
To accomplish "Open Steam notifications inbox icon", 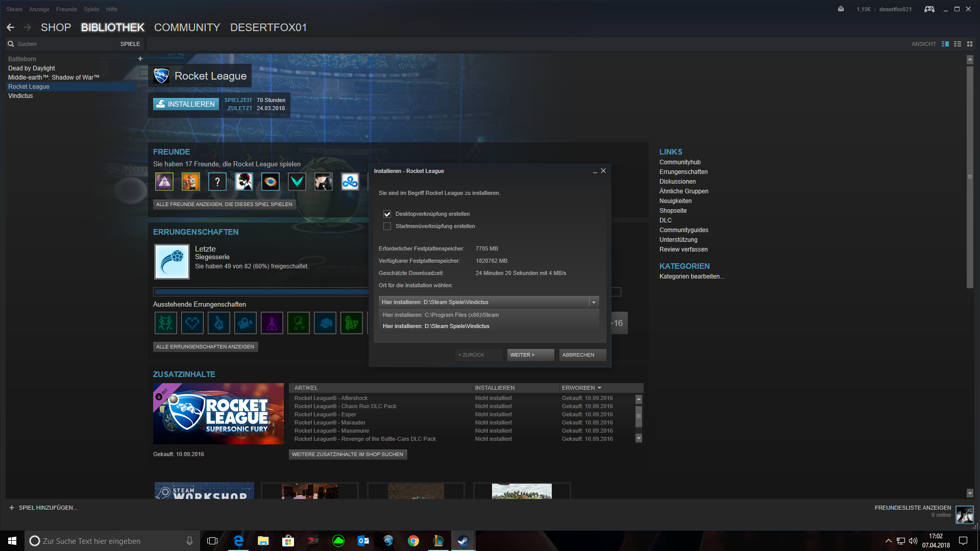I will click(x=841, y=9).
